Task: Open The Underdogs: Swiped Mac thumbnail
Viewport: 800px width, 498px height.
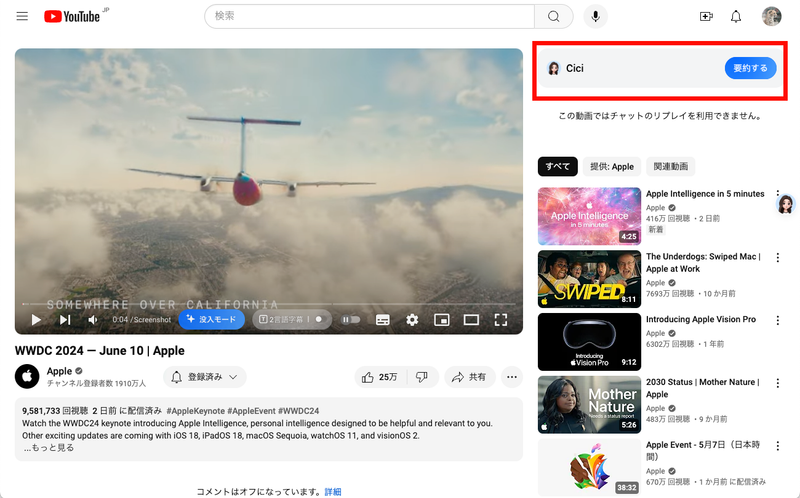Action: [x=589, y=279]
